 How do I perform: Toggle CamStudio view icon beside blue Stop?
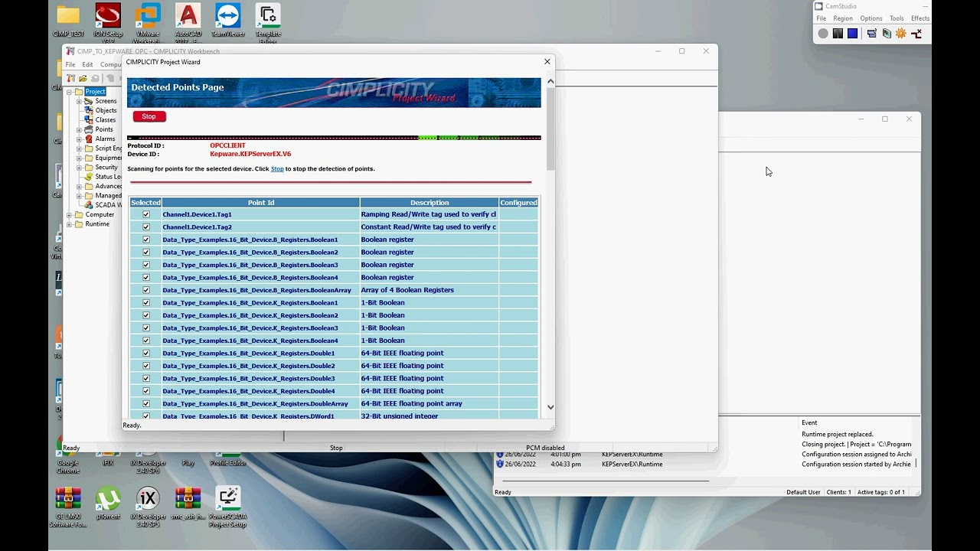872,34
